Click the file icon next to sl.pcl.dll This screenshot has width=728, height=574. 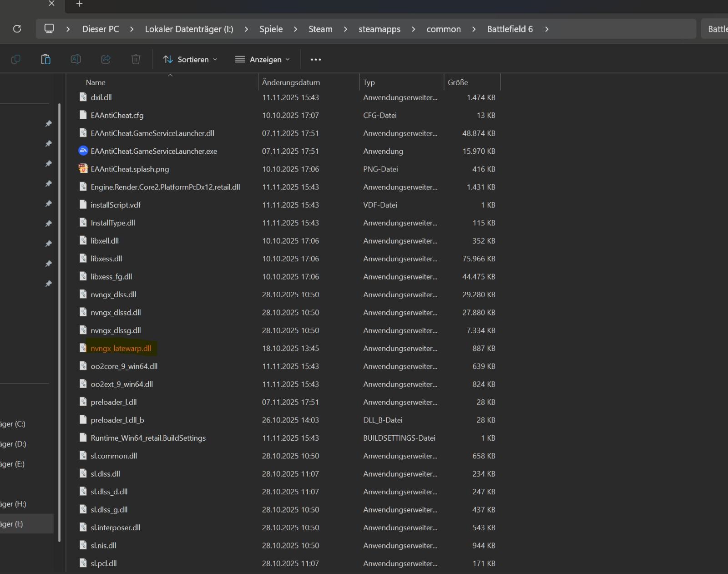pos(83,563)
